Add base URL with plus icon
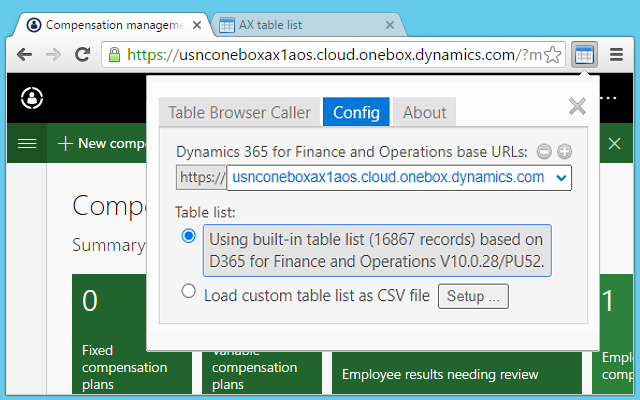Image resolution: width=640 pixels, height=400 pixels. tap(564, 152)
